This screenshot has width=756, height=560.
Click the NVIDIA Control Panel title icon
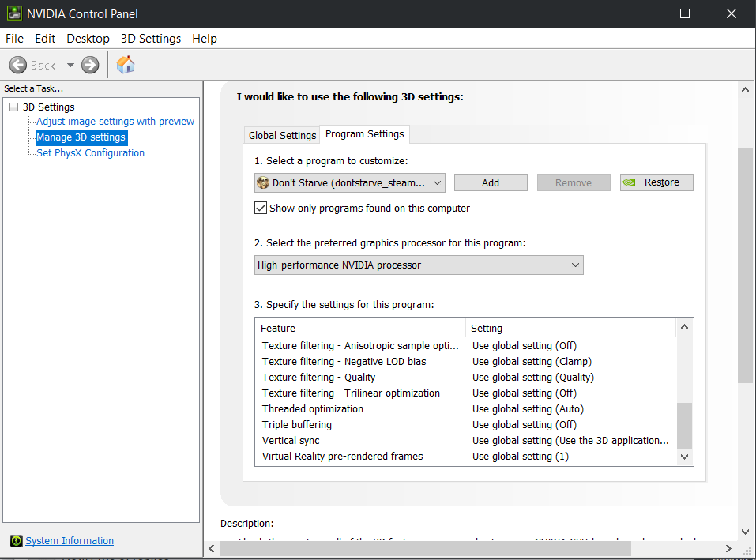(14, 13)
